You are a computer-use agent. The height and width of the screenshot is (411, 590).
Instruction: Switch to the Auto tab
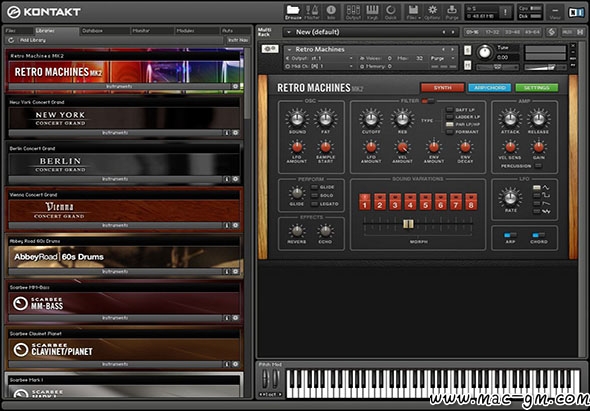pos(235,31)
